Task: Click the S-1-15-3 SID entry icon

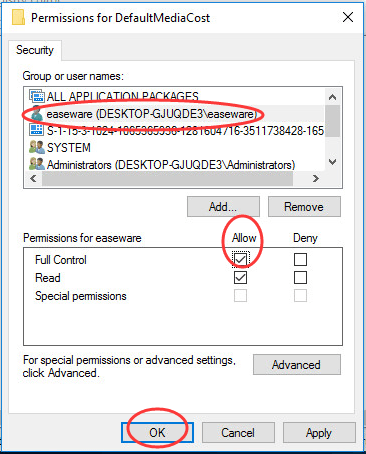Action: pyautogui.click(x=36, y=130)
